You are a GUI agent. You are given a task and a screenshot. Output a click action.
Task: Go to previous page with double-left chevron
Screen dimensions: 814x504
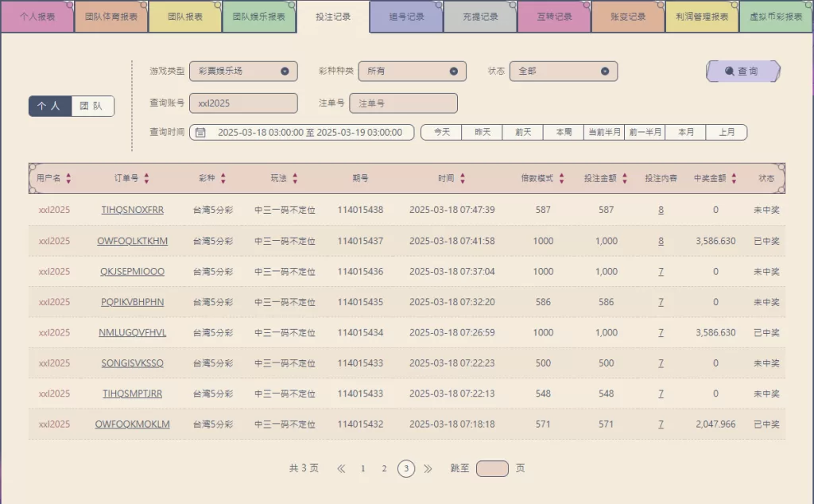(x=341, y=469)
